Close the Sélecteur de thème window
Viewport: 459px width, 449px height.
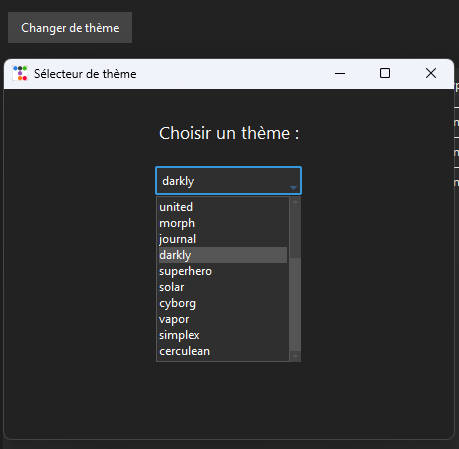(431, 73)
